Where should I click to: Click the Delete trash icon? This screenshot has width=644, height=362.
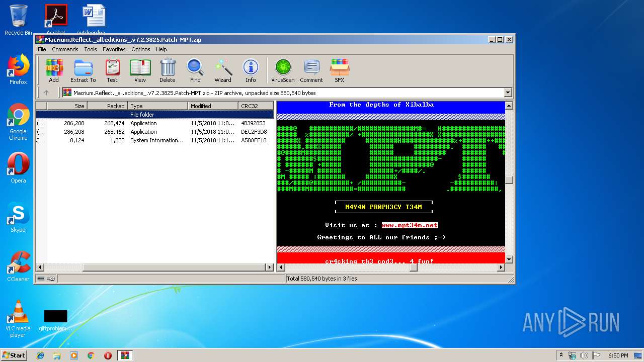pos(168,70)
